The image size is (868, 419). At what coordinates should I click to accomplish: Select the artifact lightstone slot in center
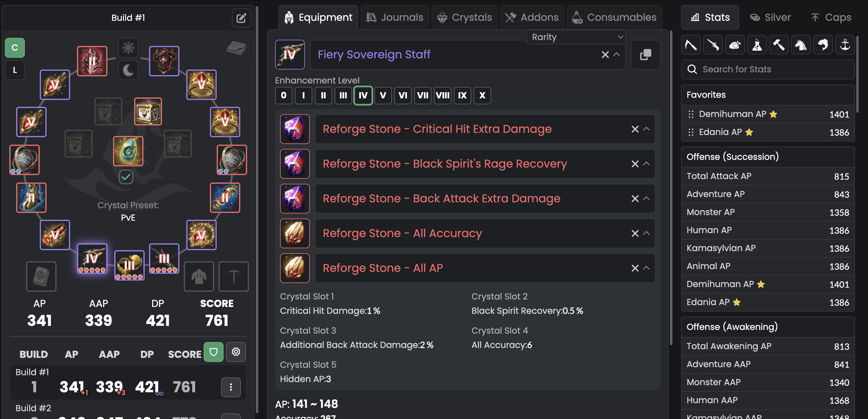tap(128, 151)
